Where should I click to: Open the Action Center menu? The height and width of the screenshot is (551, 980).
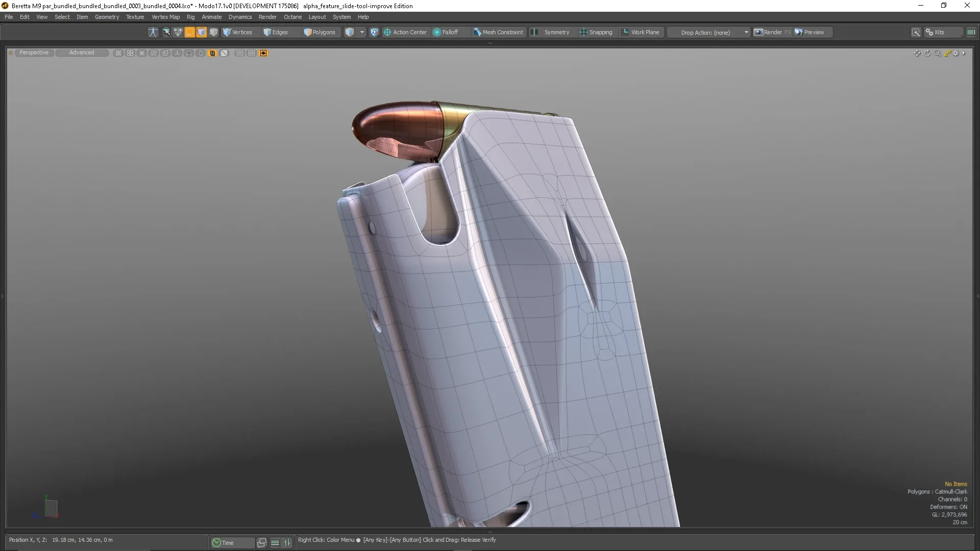(405, 32)
